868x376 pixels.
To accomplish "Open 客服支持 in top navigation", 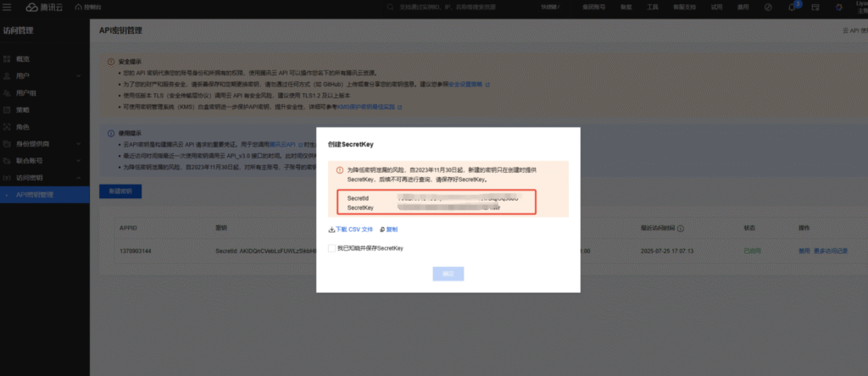I will (684, 7).
